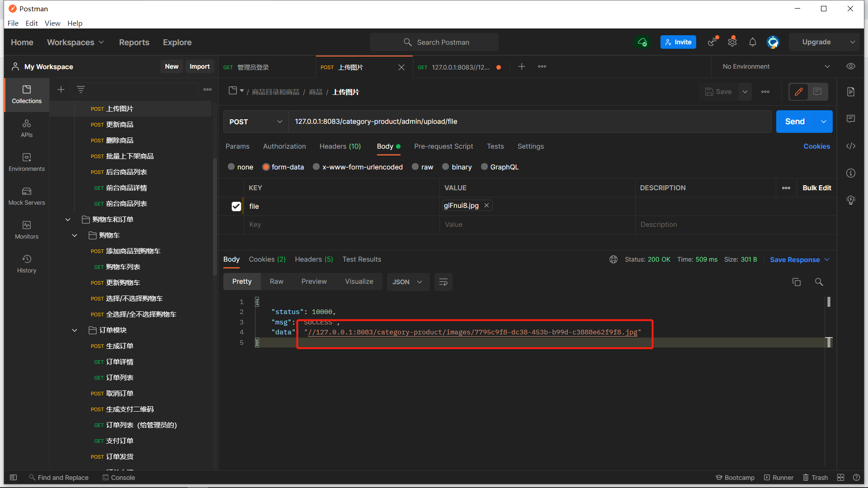The height and width of the screenshot is (488, 868).
Task: Copy the response body
Action: pos(796,282)
